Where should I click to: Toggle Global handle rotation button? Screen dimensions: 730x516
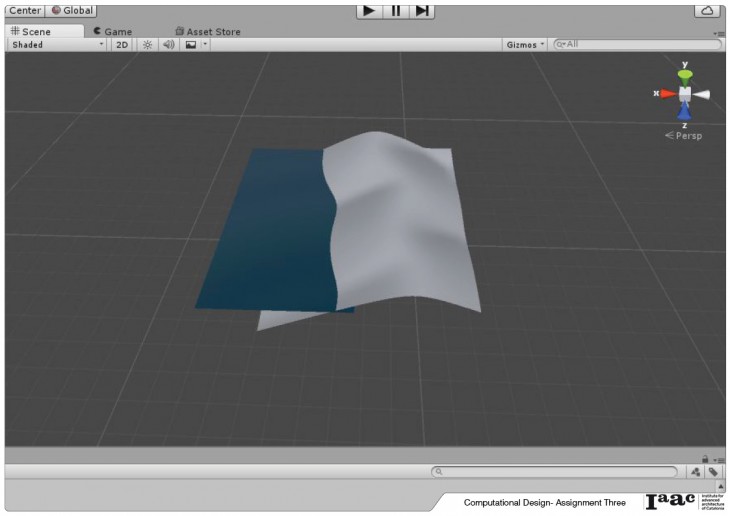click(71, 10)
